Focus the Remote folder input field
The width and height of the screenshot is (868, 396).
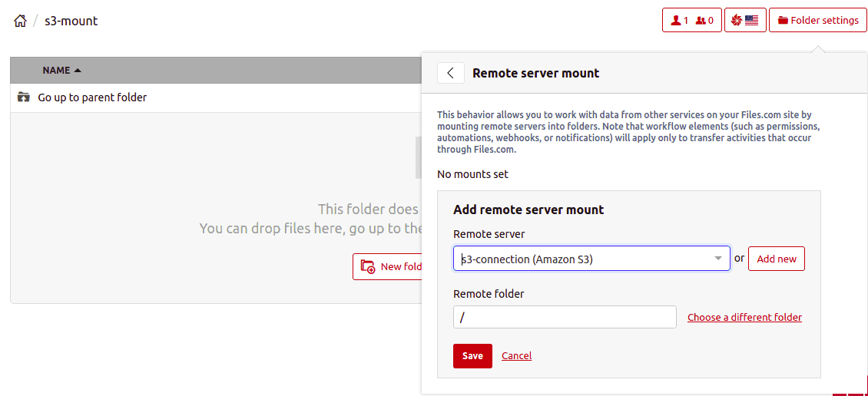(565, 317)
